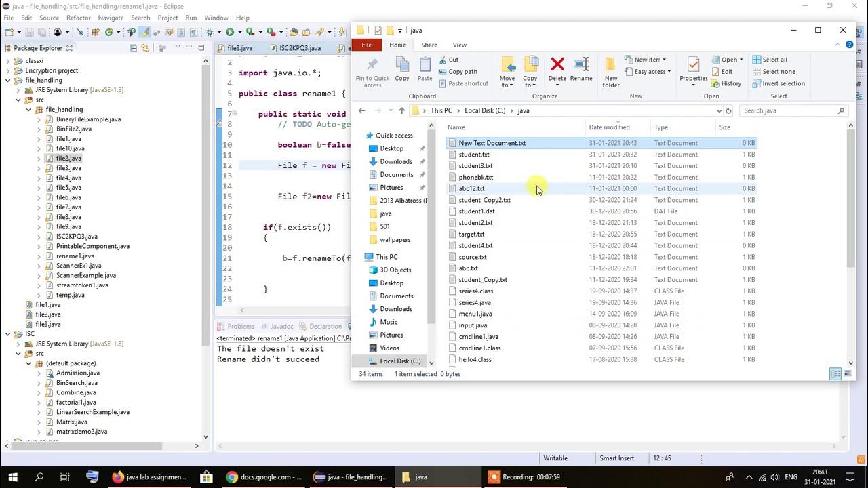Open the file3.java editor tab
Screen dimensions: 868x488
pyautogui.click(x=235, y=48)
